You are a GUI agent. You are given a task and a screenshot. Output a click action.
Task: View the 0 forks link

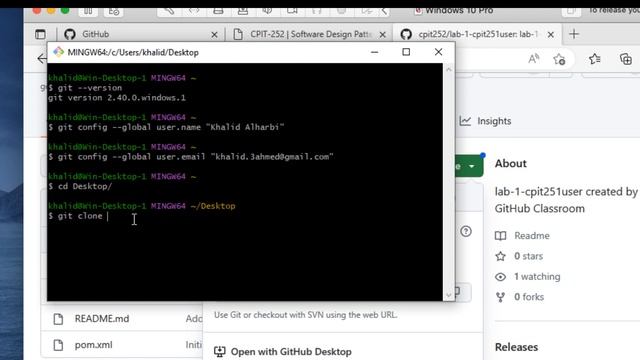click(529, 297)
